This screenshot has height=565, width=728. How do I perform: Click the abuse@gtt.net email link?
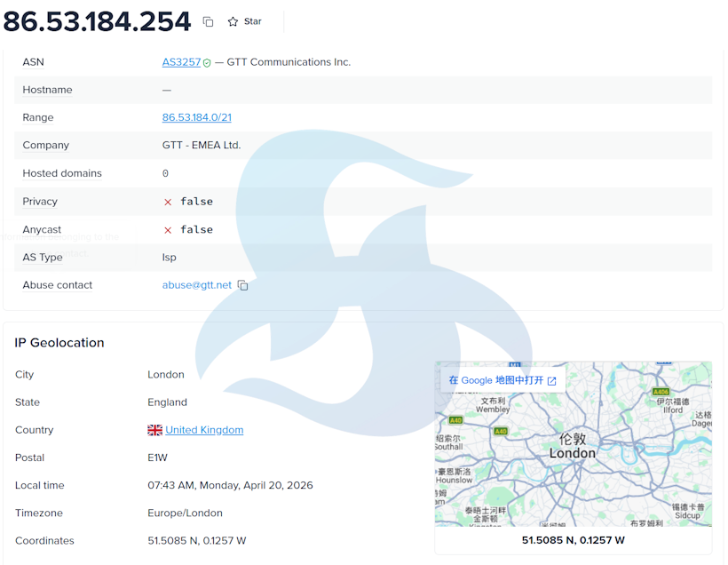pyautogui.click(x=196, y=285)
